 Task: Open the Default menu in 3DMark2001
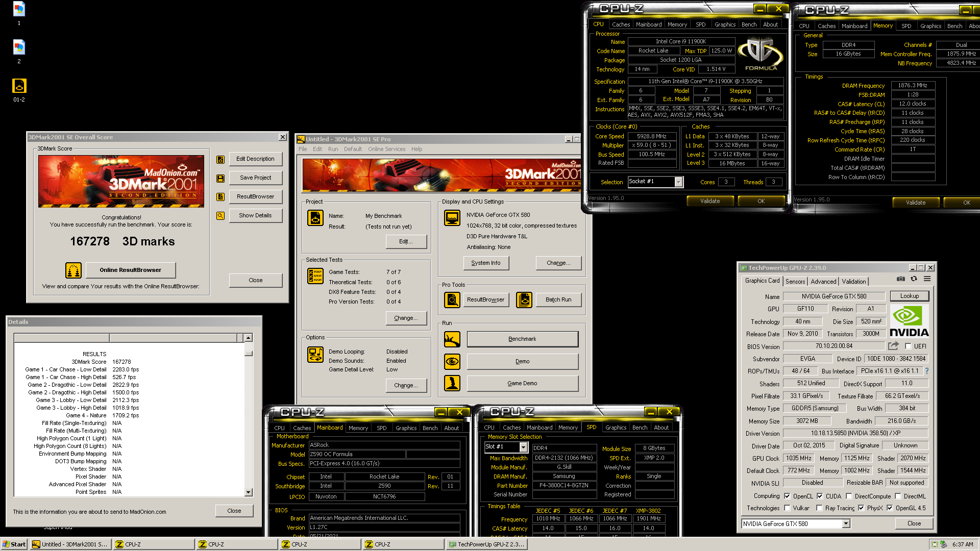(x=353, y=149)
